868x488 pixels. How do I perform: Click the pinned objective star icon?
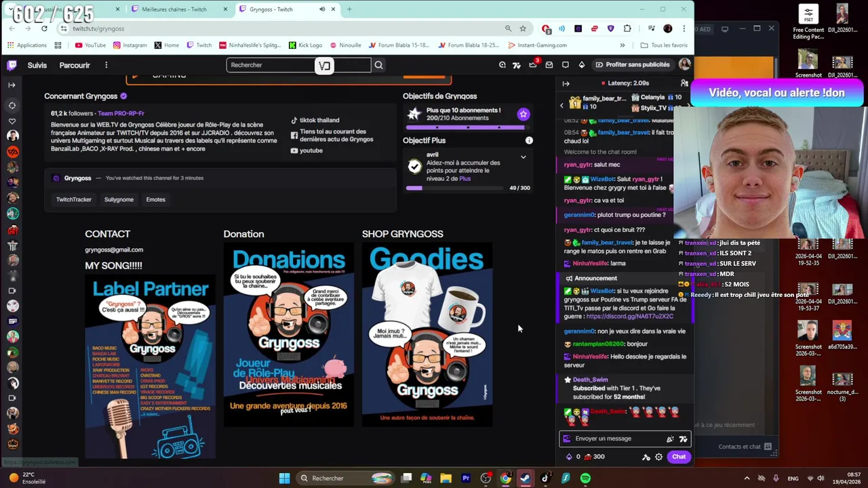[x=523, y=115]
